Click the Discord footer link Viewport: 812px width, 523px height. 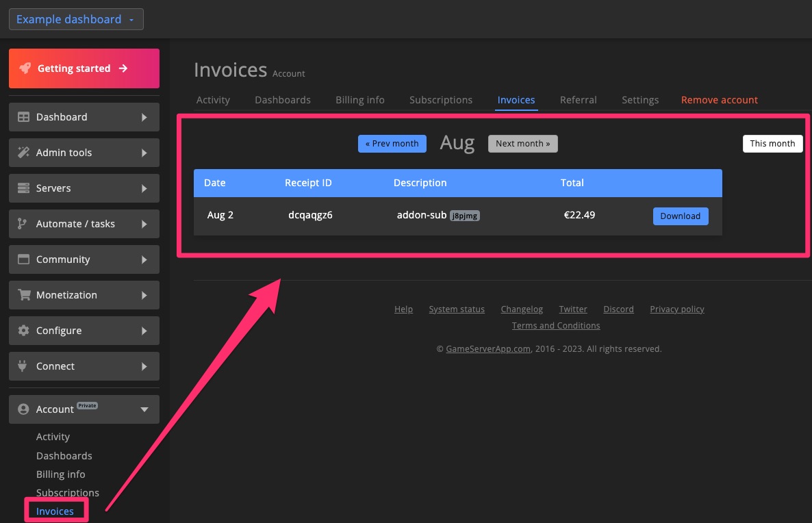tap(618, 309)
